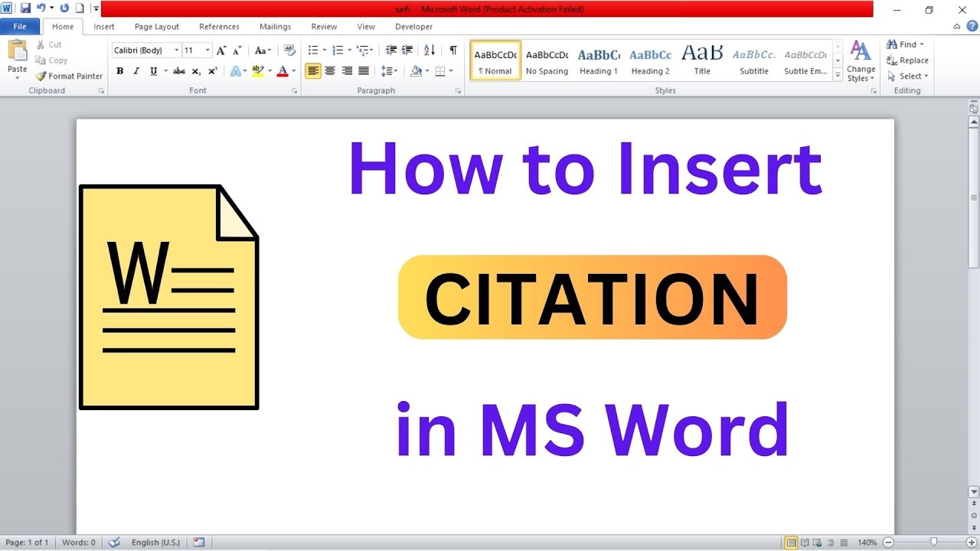Viewport: 980px width, 551px height.
Task: Open the Page Layout tab
Action: pos(157,27)
